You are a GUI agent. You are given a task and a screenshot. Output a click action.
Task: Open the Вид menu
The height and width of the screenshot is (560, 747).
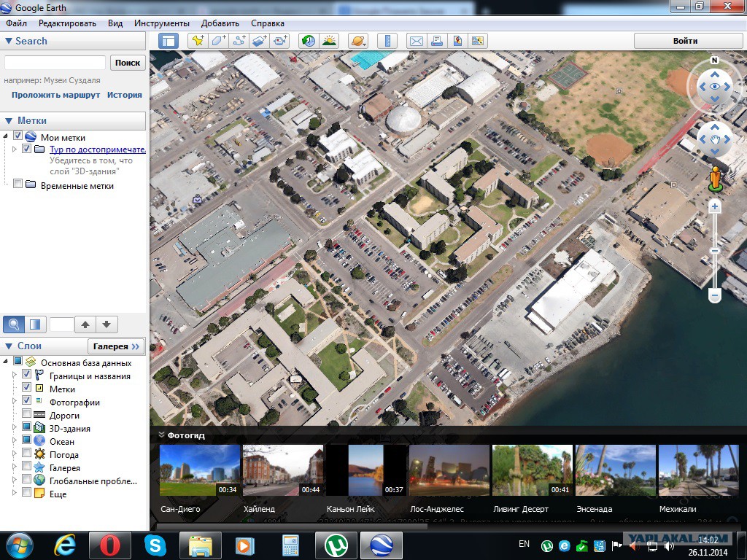[115, 23]
